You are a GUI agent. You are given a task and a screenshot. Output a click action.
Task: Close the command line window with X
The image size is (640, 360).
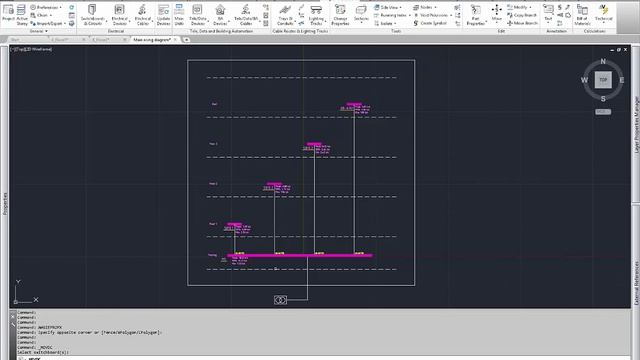[x=13, y=316]
